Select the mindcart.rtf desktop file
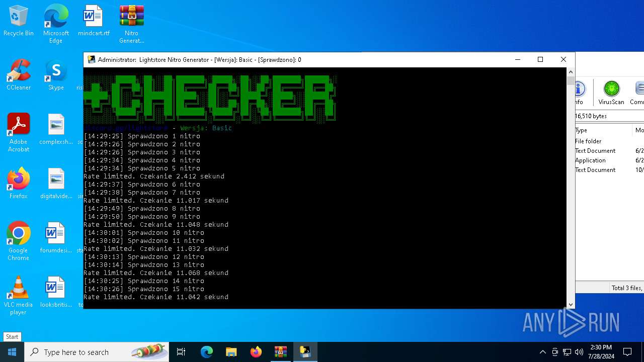This screenshot has height=362, width=644. [x=94, y=21]
